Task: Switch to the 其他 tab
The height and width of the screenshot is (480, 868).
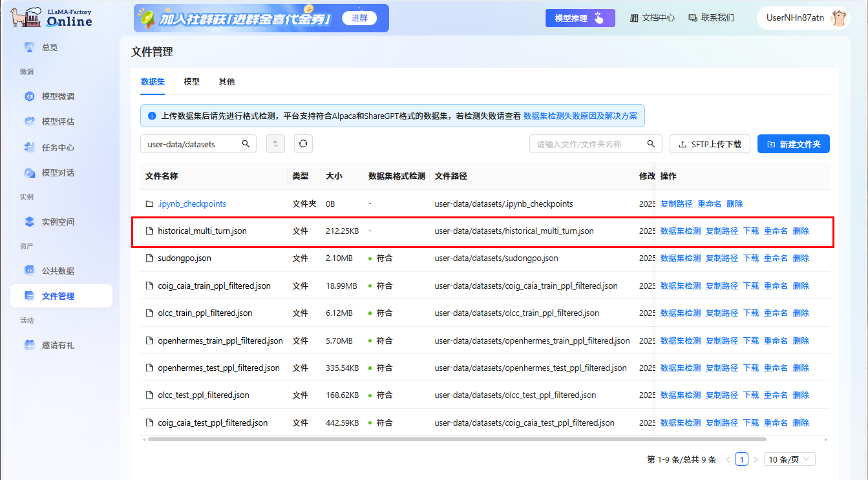Action: (x=227, y=82)
